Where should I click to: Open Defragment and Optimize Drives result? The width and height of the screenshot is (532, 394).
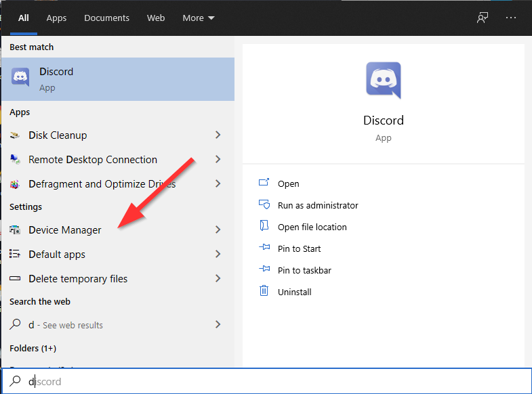click(x=118, y=184)
